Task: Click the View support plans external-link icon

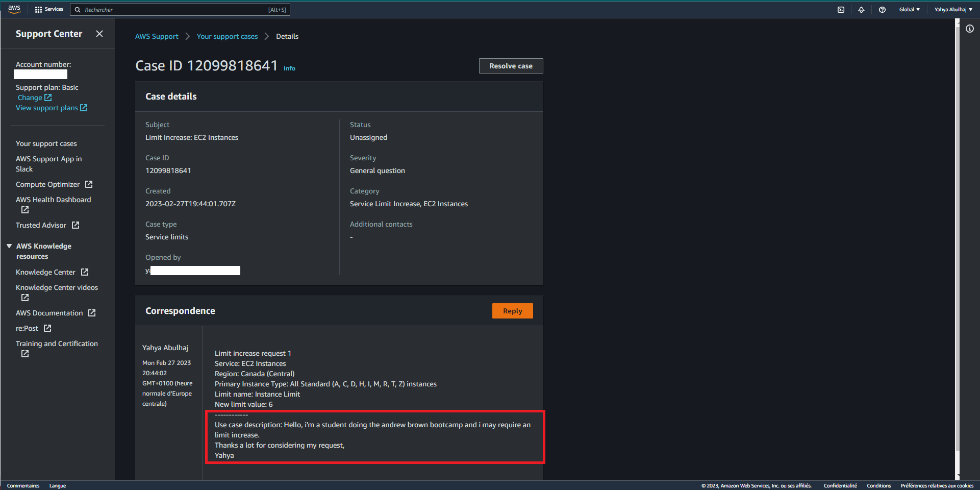Action: click(x=84, y=108)
